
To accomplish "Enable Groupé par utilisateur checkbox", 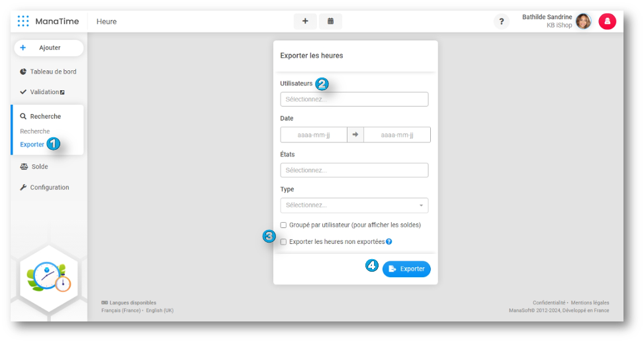I will 283,225.
